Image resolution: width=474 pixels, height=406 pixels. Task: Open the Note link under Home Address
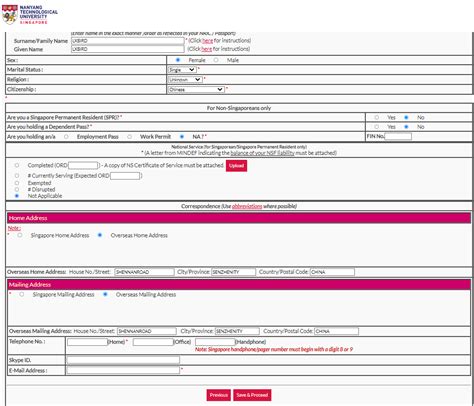[x=14, y=228]
